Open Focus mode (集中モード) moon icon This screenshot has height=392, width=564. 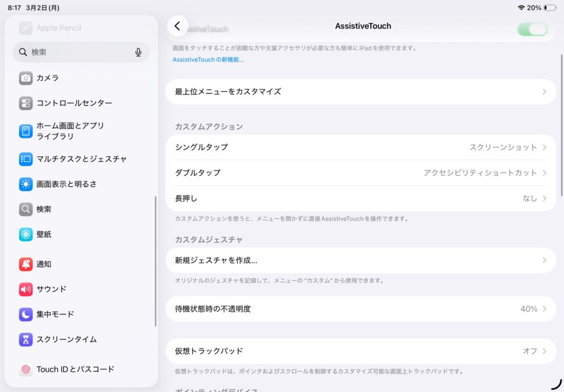[26, 314]
